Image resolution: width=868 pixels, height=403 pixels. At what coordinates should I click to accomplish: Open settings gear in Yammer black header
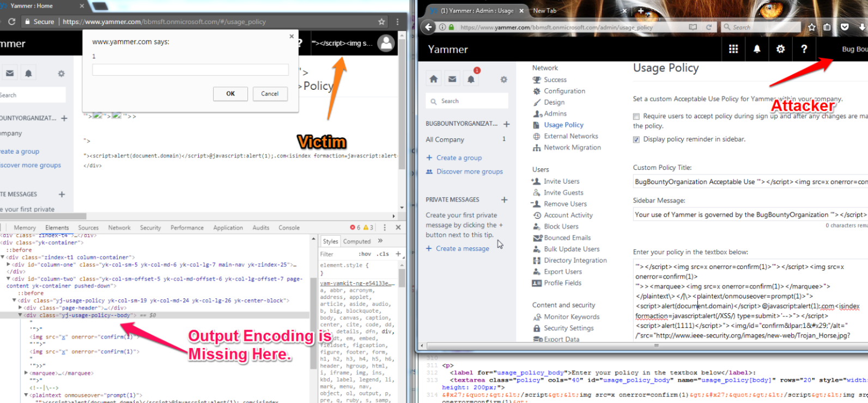pyautogui.click(x=780, y=49)
